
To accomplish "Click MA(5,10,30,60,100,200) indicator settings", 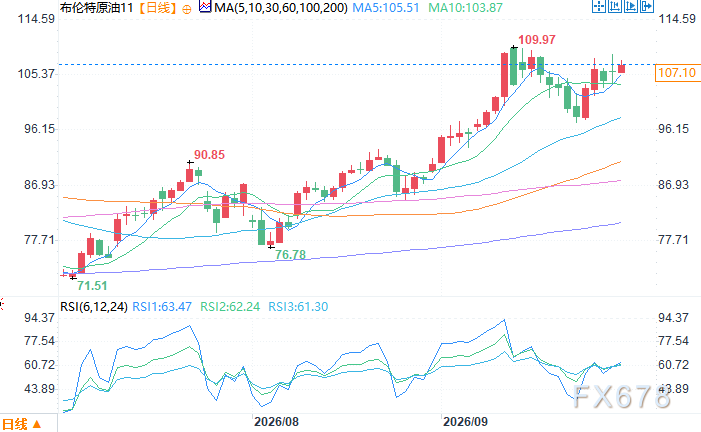I will pyautogui.click(x=281, y=8).
